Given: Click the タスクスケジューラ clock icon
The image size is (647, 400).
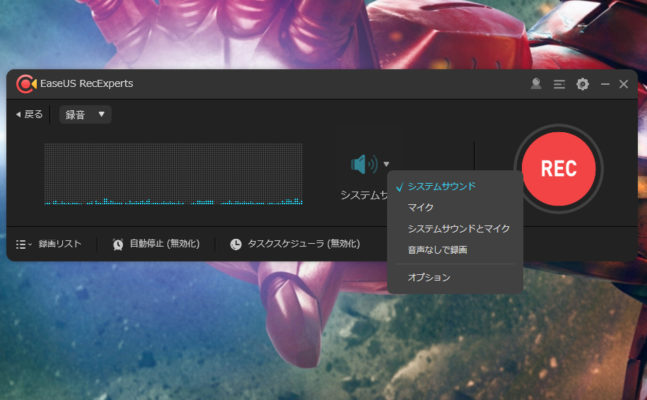Looking at the screenshot, I should 236,245.
